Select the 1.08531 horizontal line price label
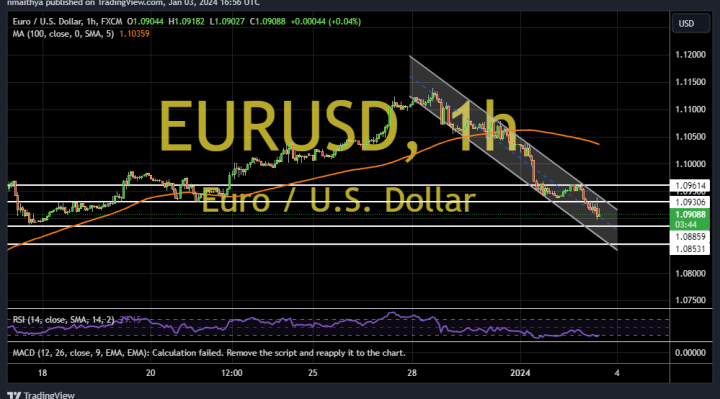The height and width of the screenshot is (399, 720). pyautogui.click(x=690, y=249)
